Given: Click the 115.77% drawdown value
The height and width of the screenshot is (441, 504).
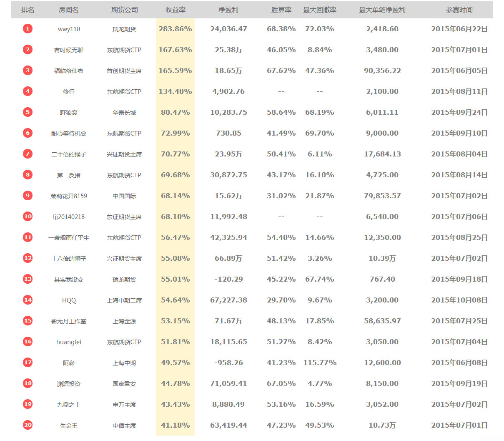Looking at the screenshot, I should (x=320, y=363).
